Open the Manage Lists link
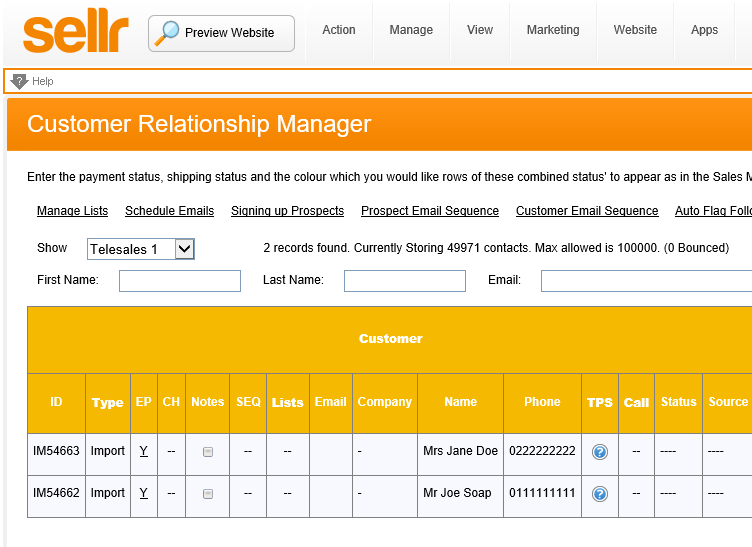The image size is (752, 547). [72, 211]
